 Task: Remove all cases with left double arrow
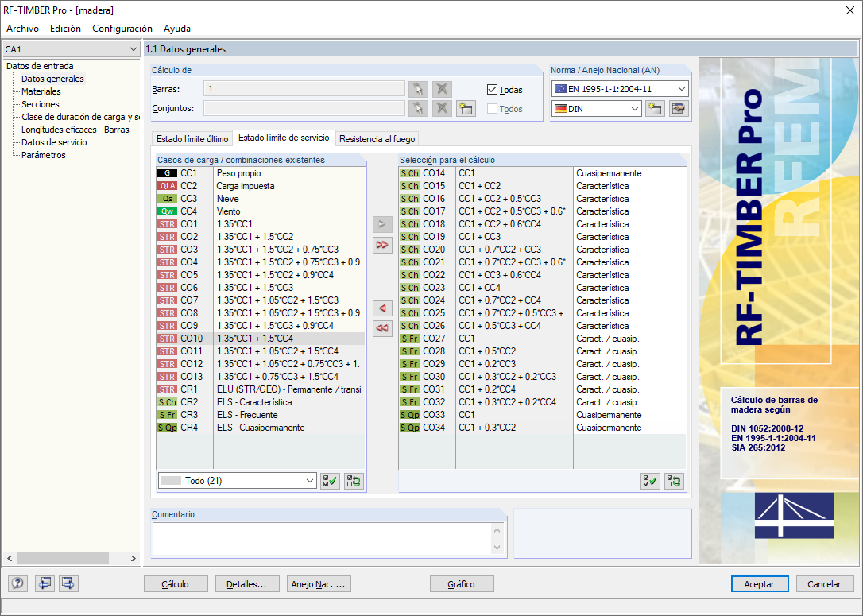pyautogui.click(x=382, y=328)
